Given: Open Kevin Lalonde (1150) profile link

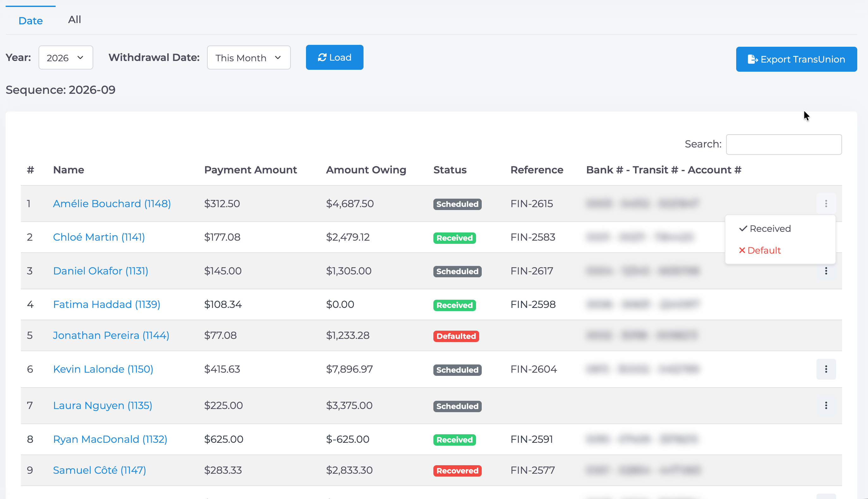Looking at the screenshot, I should coord(103,369).
